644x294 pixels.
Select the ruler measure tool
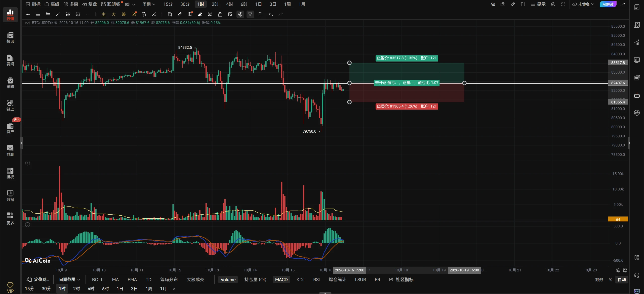point(180,14)
